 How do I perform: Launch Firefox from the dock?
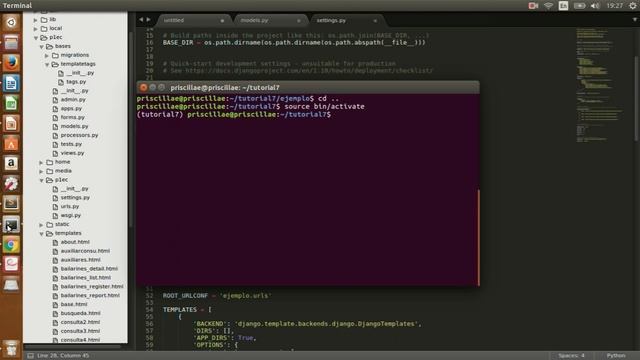point(11,62)
